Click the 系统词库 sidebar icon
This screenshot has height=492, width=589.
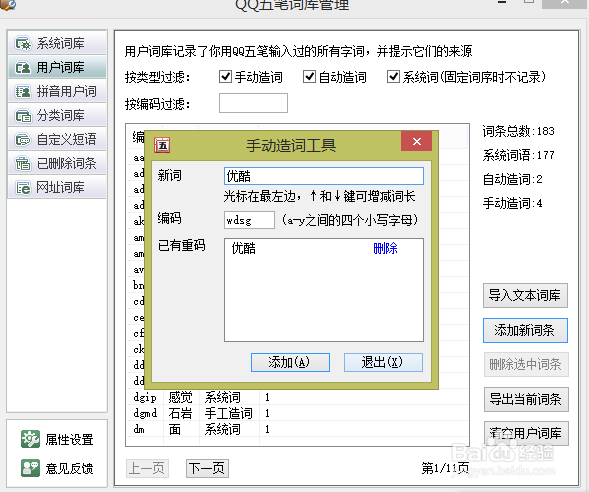pos(23,44)
